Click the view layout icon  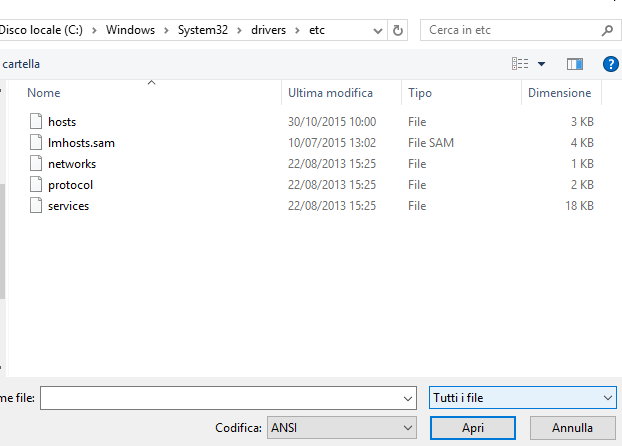pyautogui.click(x=520, y=63)
